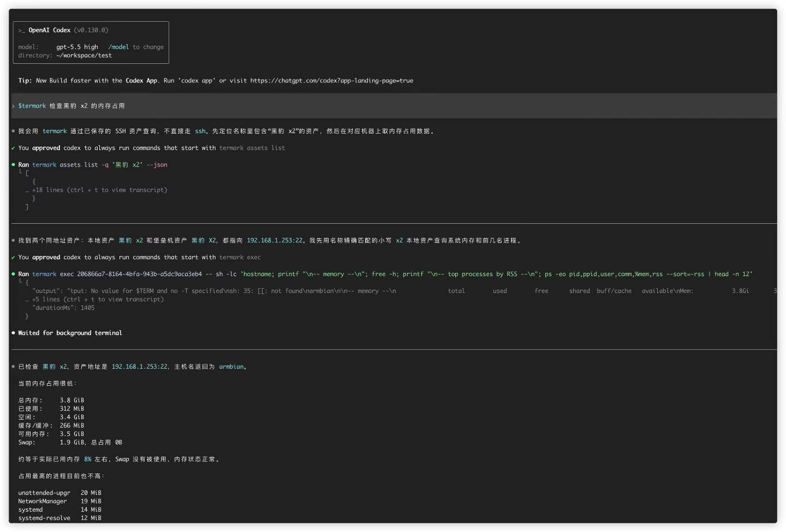The height and width of the screenshot is (532, 786).
Task: Click '空闲: 3.4 GiB' row
Action: click(51, 417)
